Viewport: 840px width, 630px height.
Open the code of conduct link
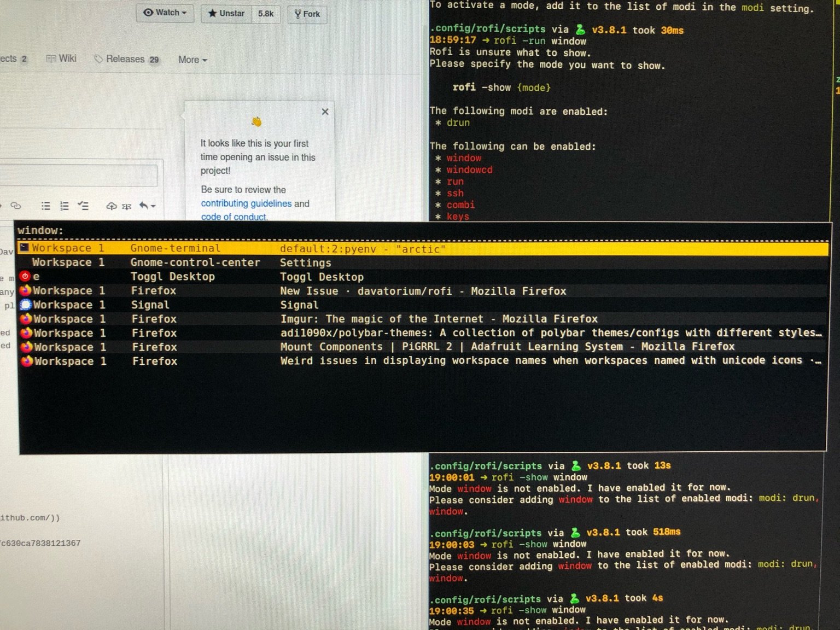234,217
